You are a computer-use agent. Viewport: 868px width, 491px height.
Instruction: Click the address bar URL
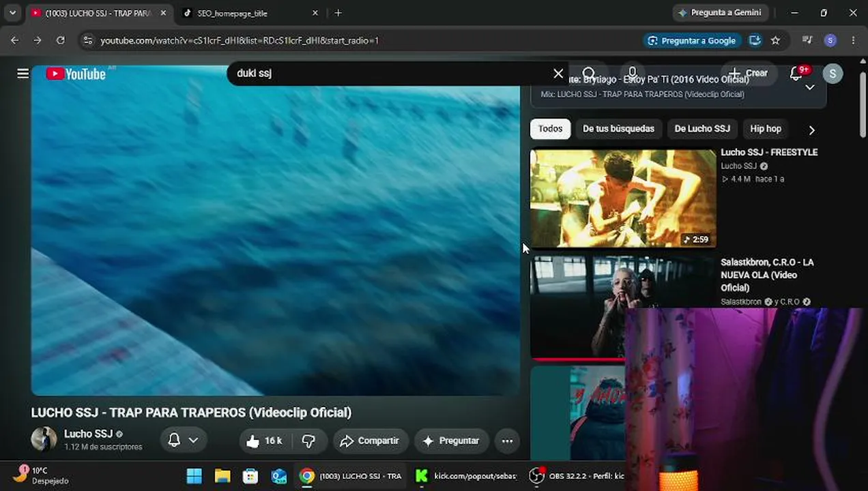[240, 41]
